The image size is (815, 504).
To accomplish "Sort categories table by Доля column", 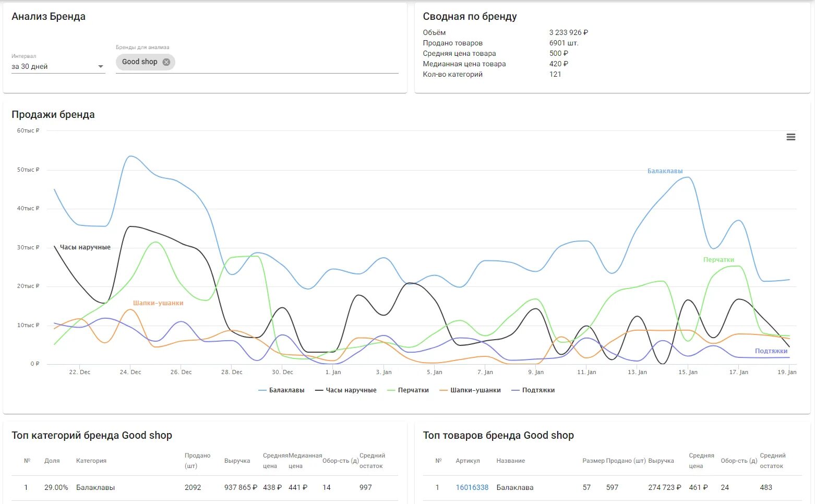I will (52, 461).
